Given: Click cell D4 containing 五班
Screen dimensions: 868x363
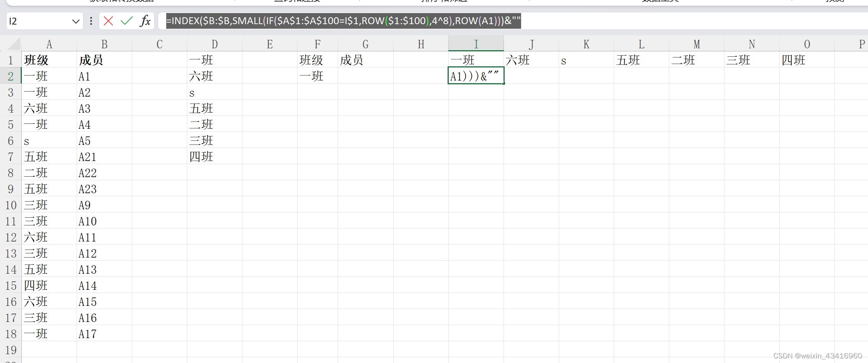Looking at the screenshot, I should click(x=214, y=108).
